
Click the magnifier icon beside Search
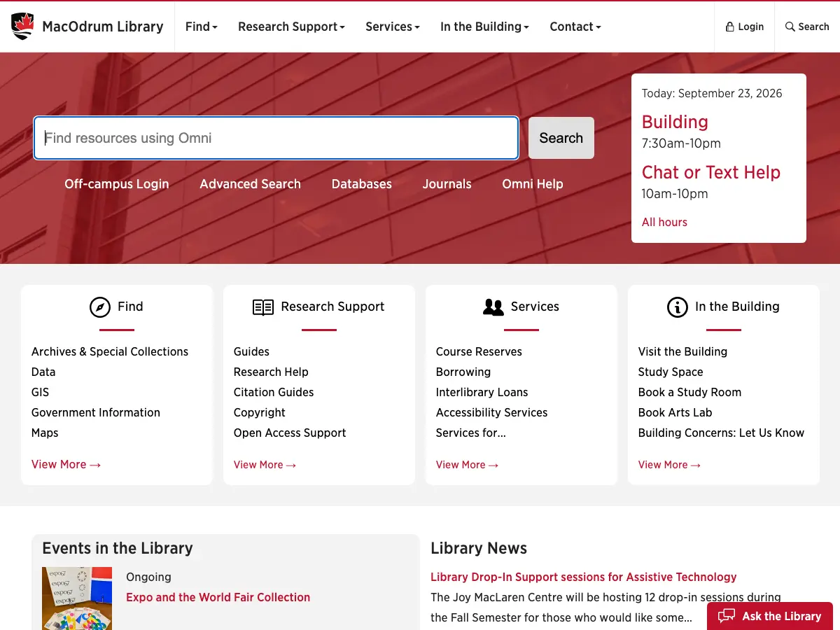pyautogui.click(x=790, y=27)
